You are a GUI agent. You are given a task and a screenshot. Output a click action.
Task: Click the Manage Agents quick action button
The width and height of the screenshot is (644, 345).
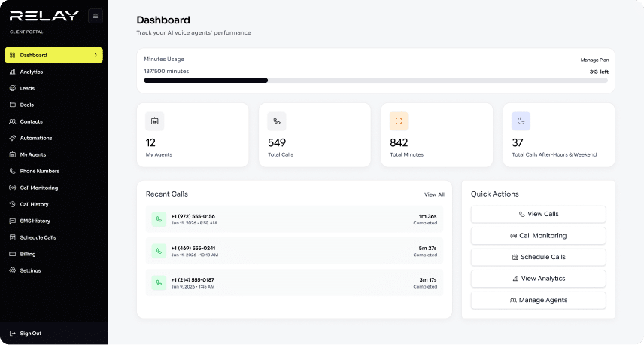pyautogui.click(x=538, y=300)
